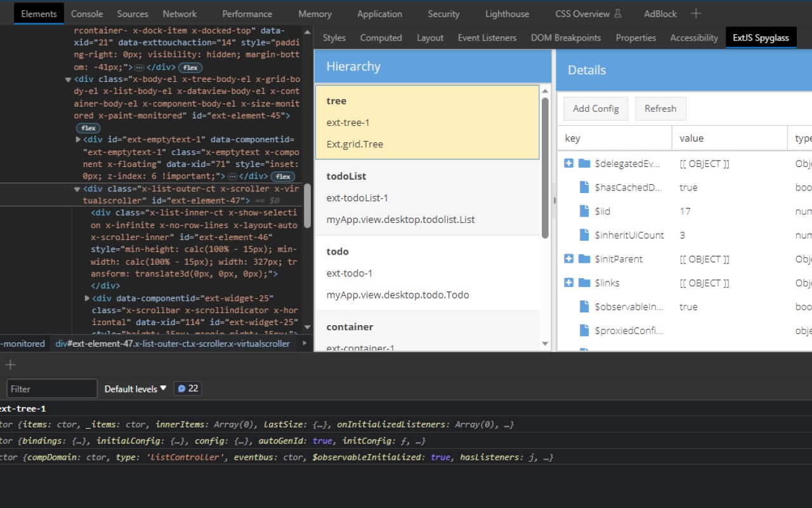Click the file icon of $iid row
Image resolution: width=812 pixels, height=508 pixels.
pos(584,211)
